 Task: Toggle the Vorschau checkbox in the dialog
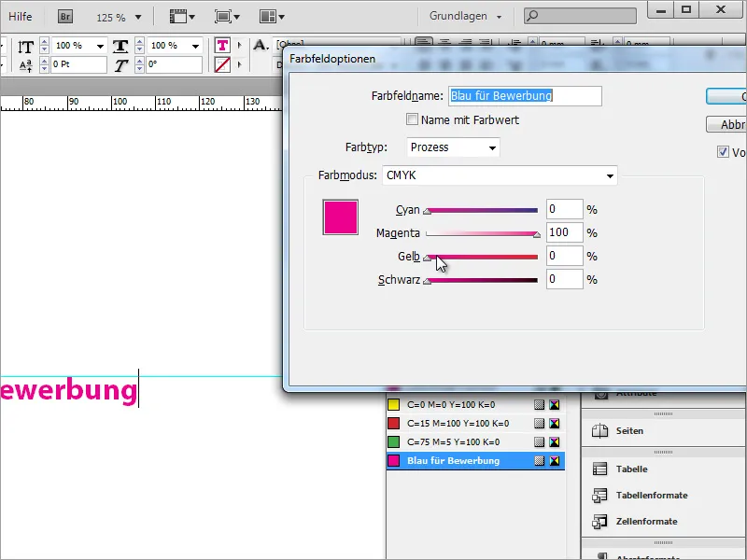(723, 152)
